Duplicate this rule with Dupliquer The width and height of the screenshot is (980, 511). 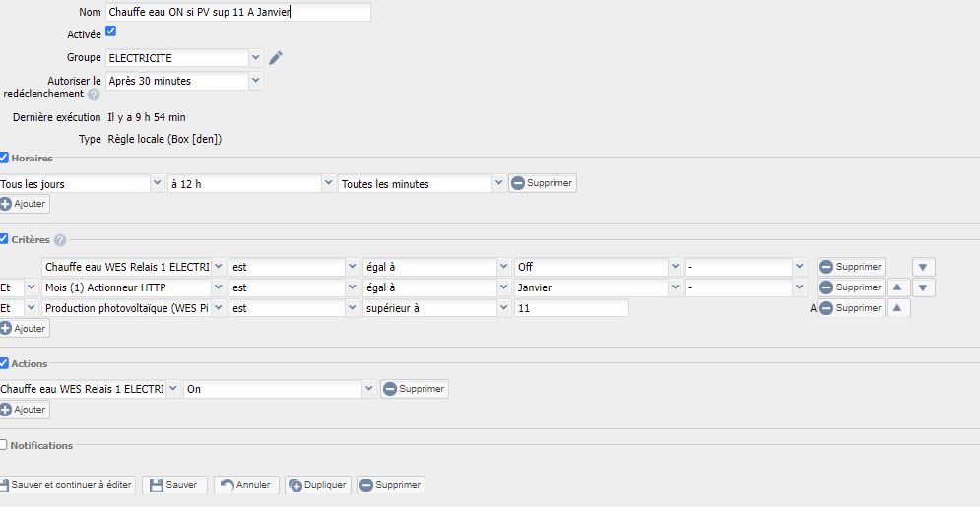tap(317, 485)
